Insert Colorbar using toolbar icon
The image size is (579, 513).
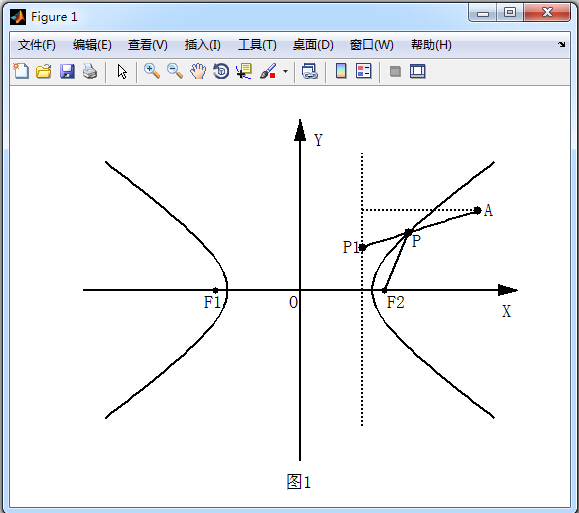341,71
